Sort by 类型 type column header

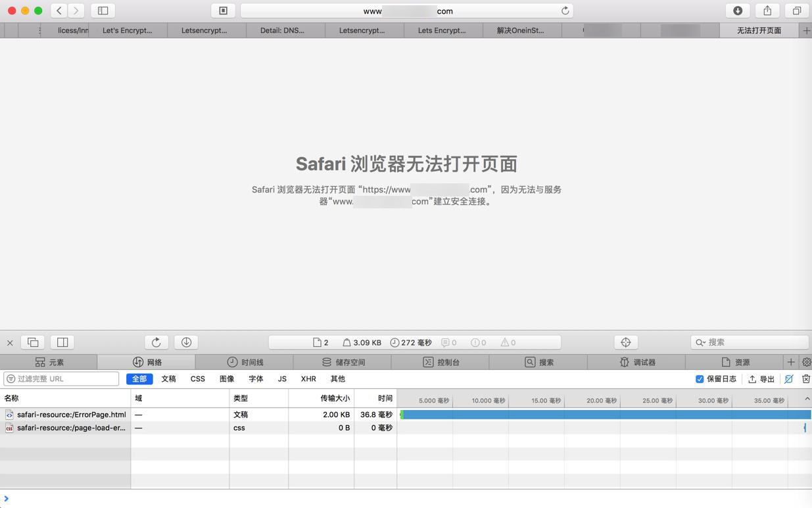259,398
